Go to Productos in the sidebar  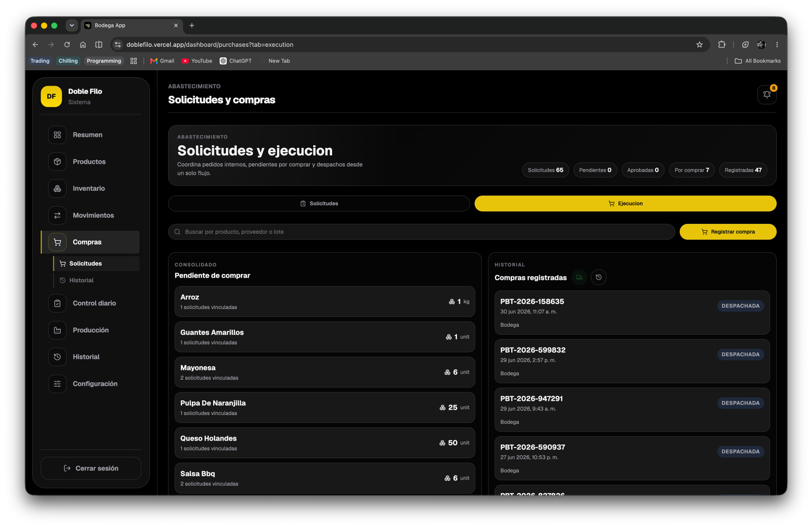[x=91, y=162]
